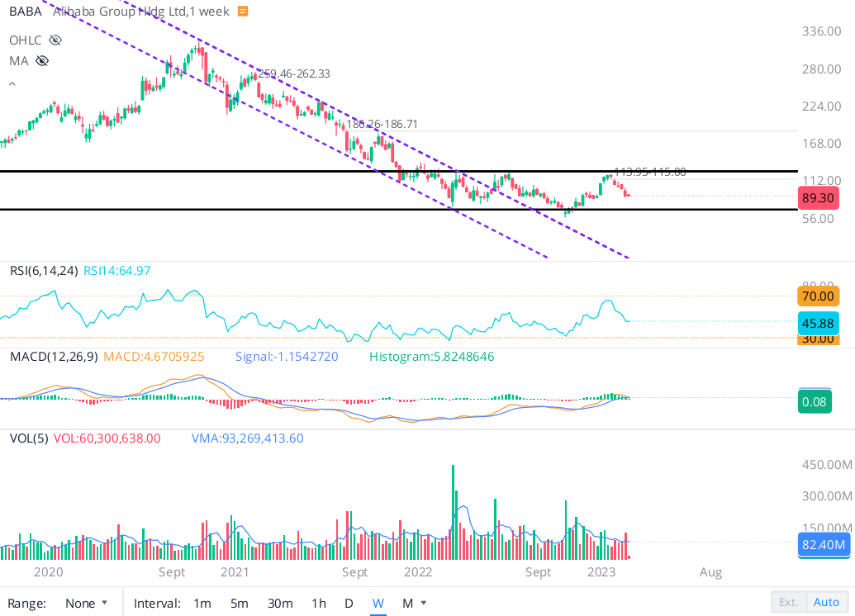Screen dimensions: 855x616
Task: Select the RSI(6,14,24) indicator label
Action: [45, 269]
